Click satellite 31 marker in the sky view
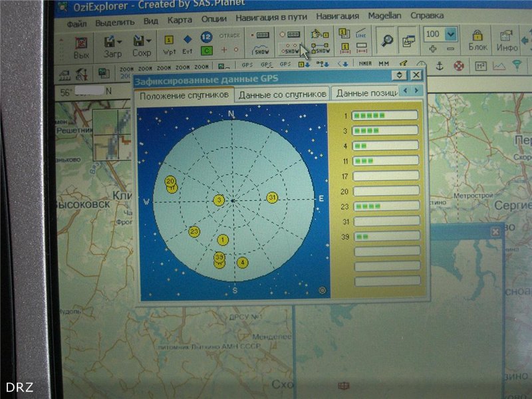This screenshot has height=399, width=532. [272, 197]
